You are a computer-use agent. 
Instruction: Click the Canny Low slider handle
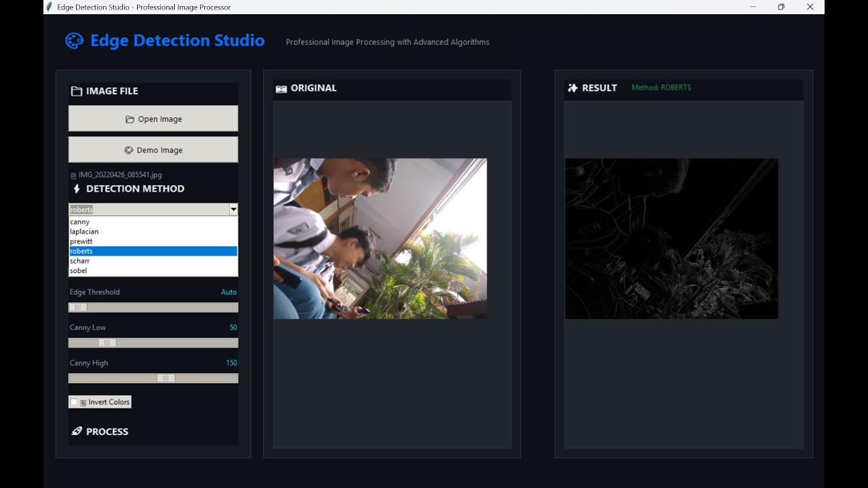(108, 343)
